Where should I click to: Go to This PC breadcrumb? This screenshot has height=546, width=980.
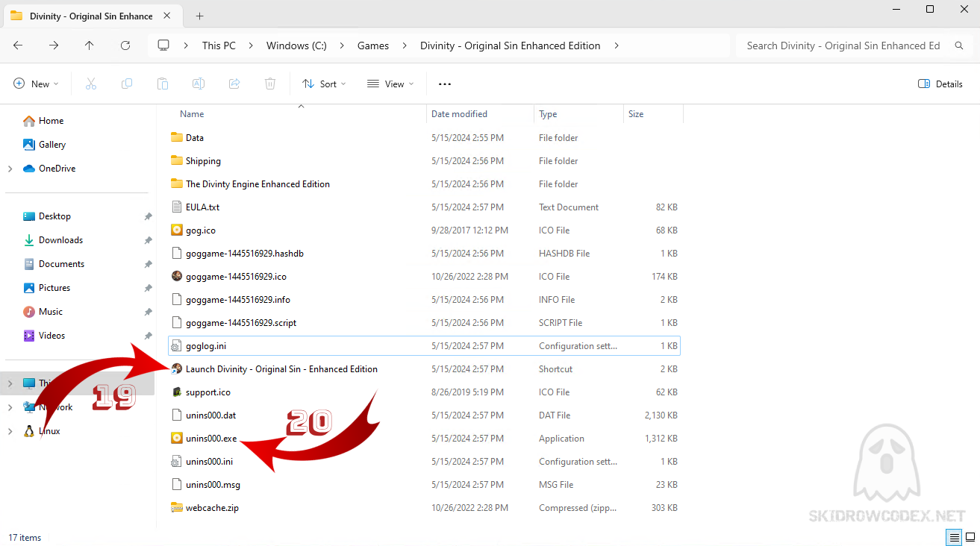[219, 45]
